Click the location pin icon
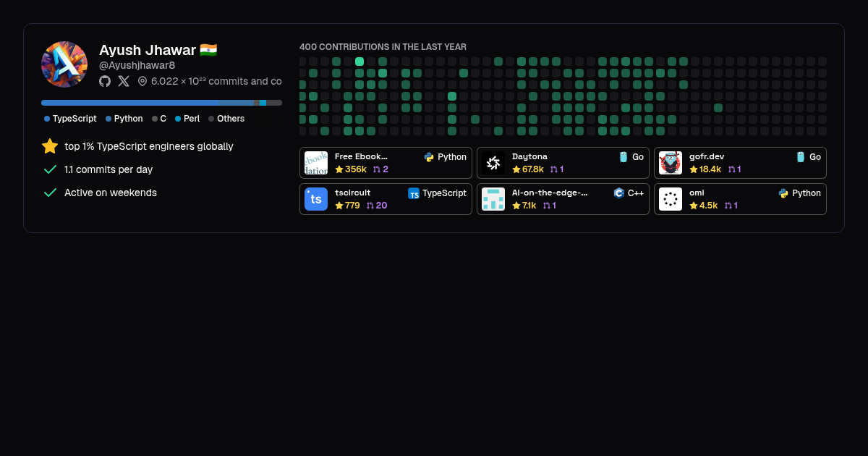 [142, 81]
